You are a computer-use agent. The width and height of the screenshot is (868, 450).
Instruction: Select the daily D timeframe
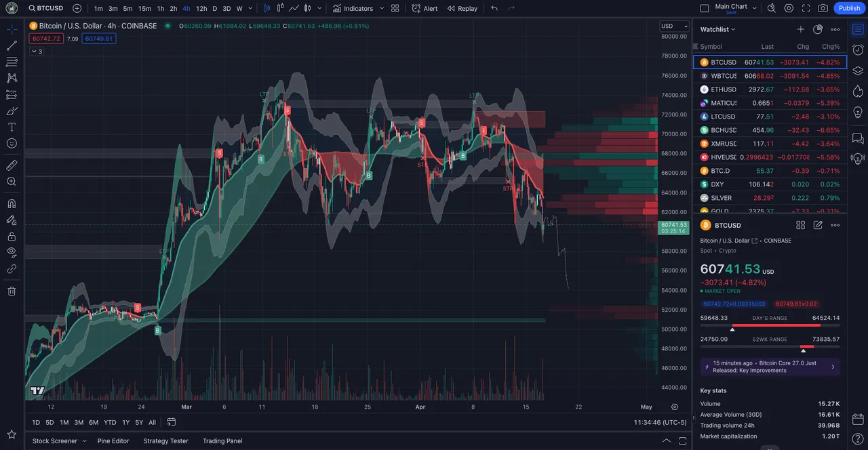point(215,8)
